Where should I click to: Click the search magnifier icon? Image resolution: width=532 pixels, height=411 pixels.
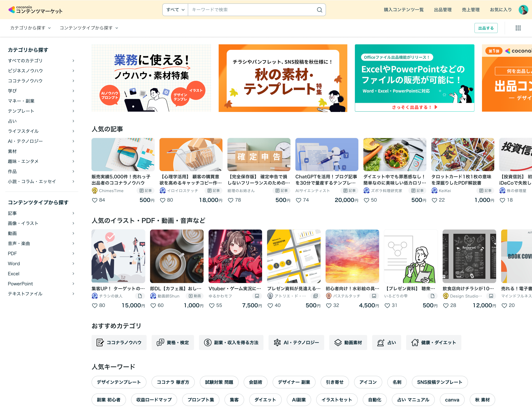(x=319, y=10)
